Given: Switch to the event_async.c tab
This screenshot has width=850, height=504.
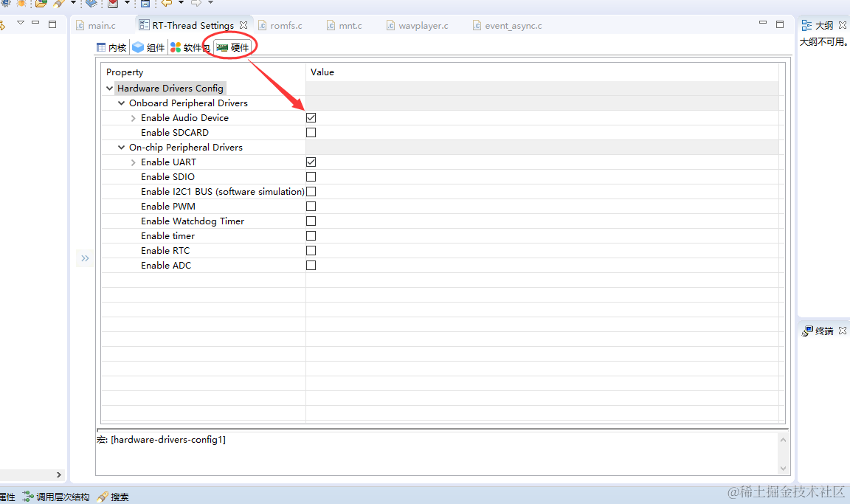Looking at the screenshot, I should coord(507,26).
